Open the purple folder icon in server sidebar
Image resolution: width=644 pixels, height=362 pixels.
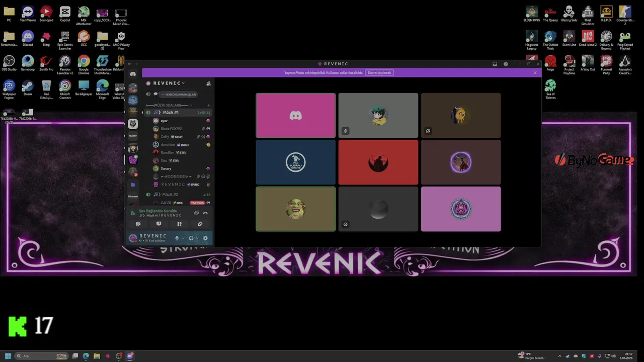[133, 185]
